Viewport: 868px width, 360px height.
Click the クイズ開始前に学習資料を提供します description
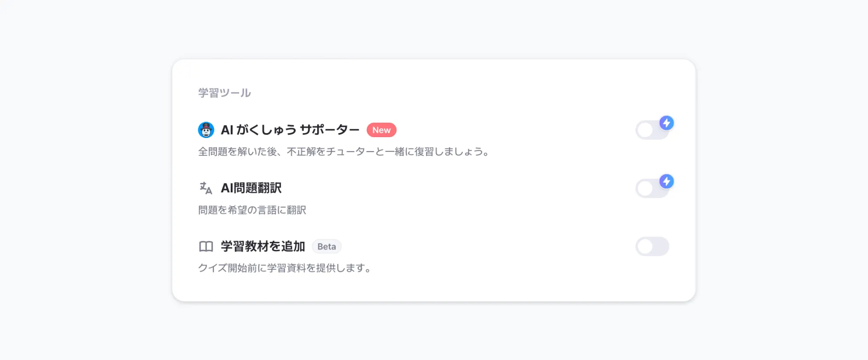(x=284, y=268)
